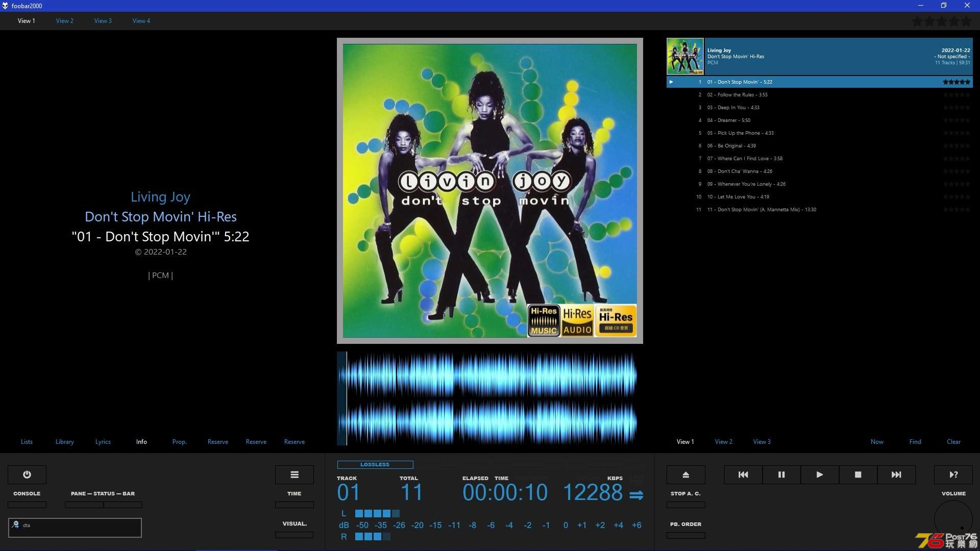The image size is (980, 551).
Task: Switch to View 4 in the top layout tabs
Action: (x=141, y=21)
